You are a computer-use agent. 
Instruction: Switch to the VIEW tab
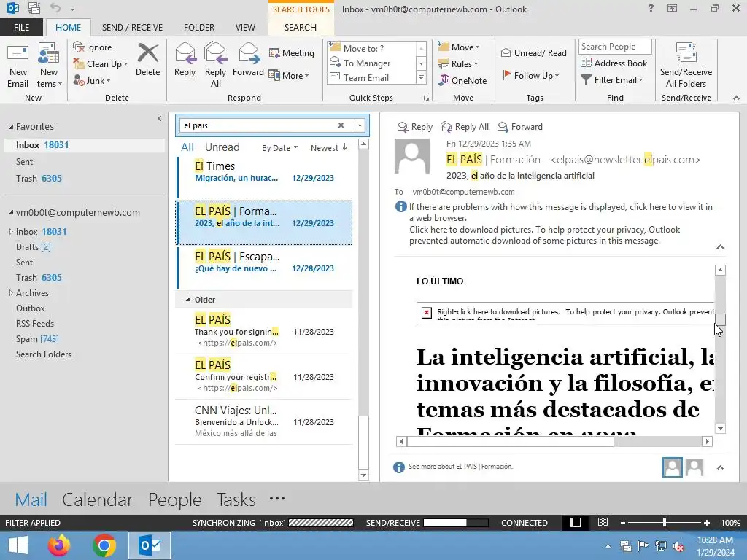pyautogui.click(x=245, y=27)
